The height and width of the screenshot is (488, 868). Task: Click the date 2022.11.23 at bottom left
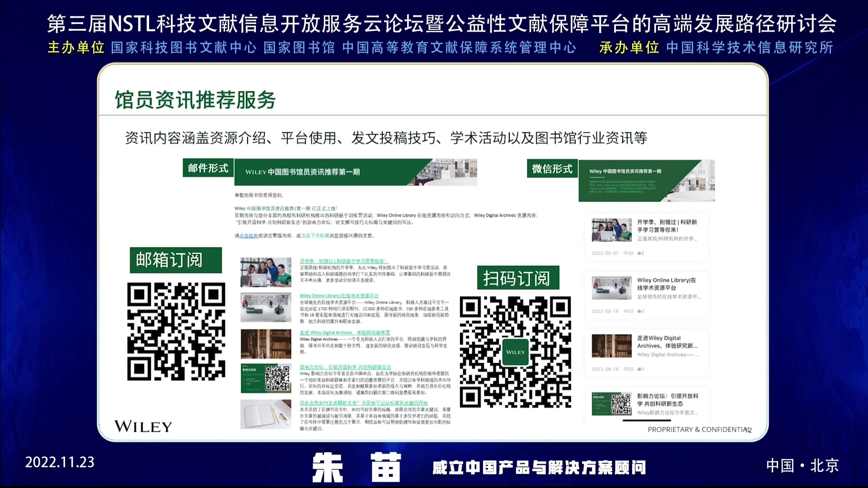click(x=60, y=462)
